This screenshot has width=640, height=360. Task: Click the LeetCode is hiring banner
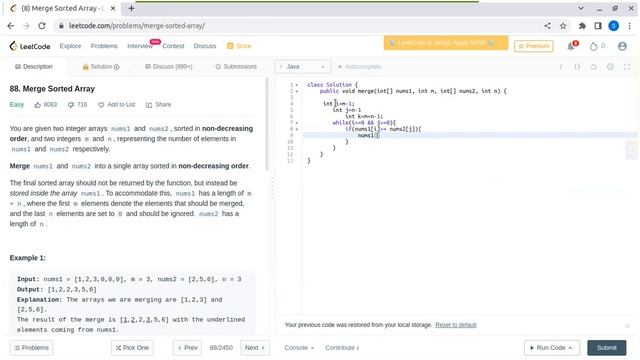click(446, 43)
